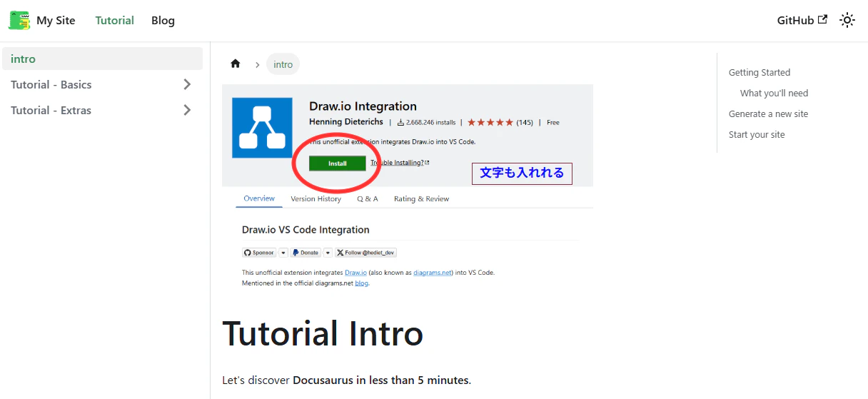The image size is (868, 399).
Task: Expand Tutorial - Extras chevron
Action: tap(187, 110)
